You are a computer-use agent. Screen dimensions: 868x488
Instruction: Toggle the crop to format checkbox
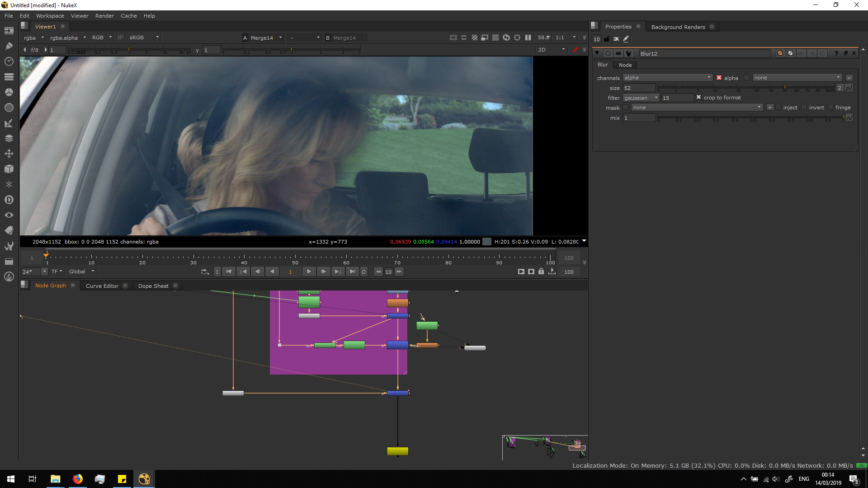pos(698,98)
